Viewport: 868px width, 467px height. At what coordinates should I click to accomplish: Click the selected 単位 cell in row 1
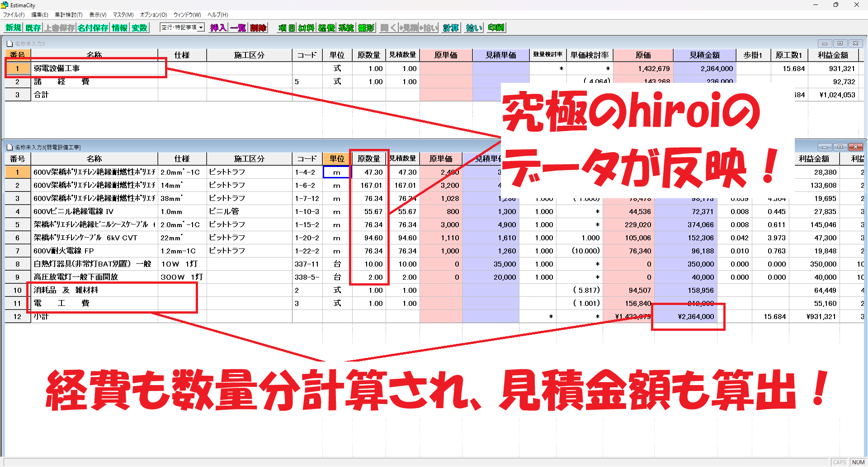click(x=337, y=172)
